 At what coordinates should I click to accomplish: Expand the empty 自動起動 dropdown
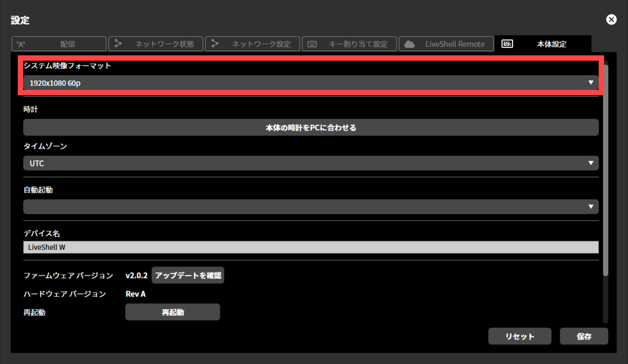click(592, 207)
